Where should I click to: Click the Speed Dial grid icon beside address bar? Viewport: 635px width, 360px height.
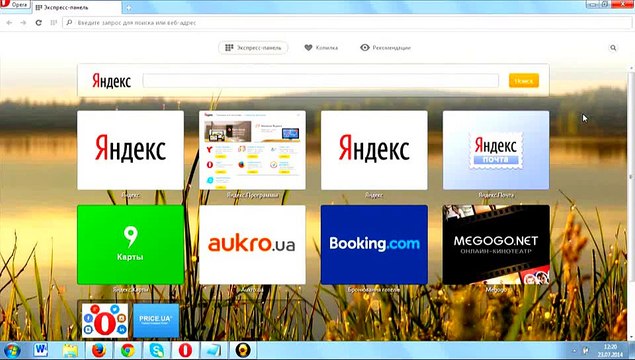point(53,23)
